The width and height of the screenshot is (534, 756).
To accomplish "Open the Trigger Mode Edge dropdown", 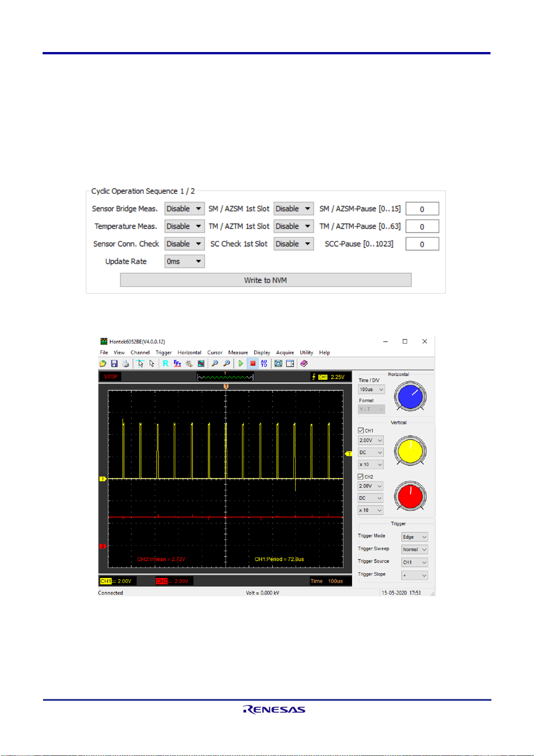I will point(415,537).
